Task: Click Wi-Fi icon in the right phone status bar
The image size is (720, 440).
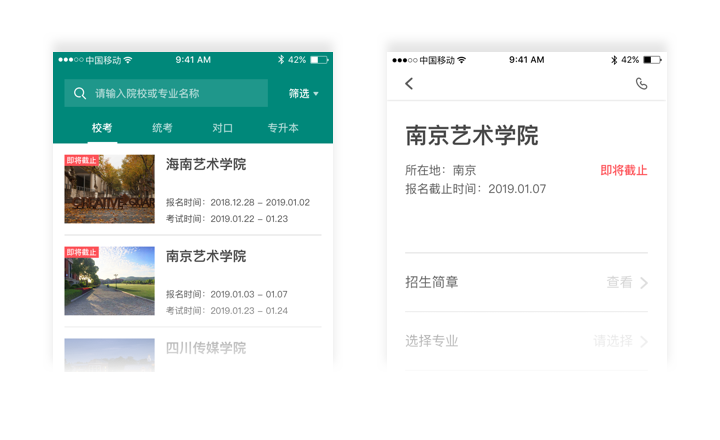Action: coord(461,60)
